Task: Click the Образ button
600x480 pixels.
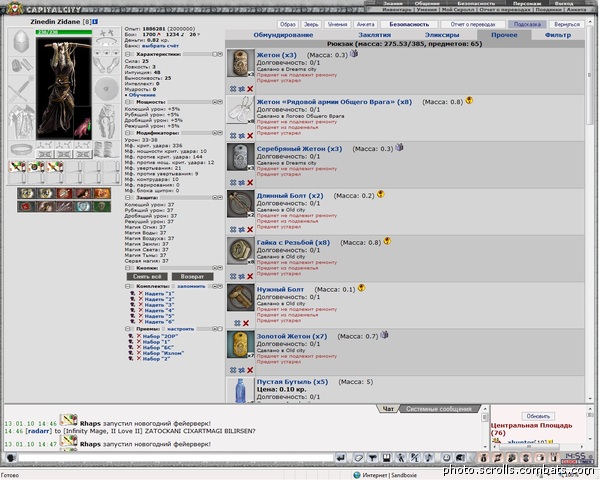Action: click(288, 24)
